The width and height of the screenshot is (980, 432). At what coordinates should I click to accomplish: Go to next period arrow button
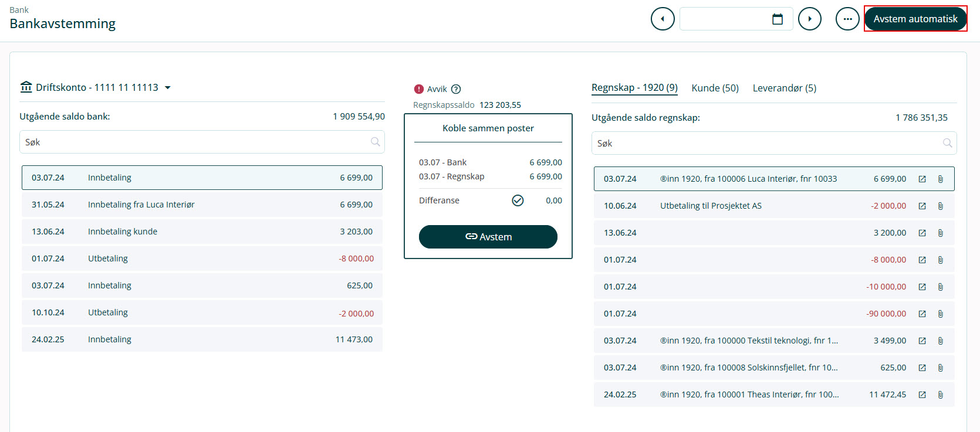[810, 19]
